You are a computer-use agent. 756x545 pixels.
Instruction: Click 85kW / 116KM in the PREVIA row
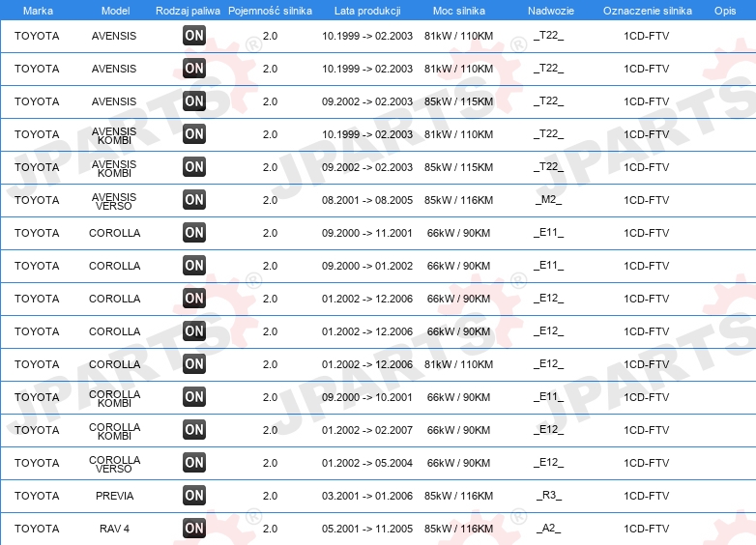point(458,496)
